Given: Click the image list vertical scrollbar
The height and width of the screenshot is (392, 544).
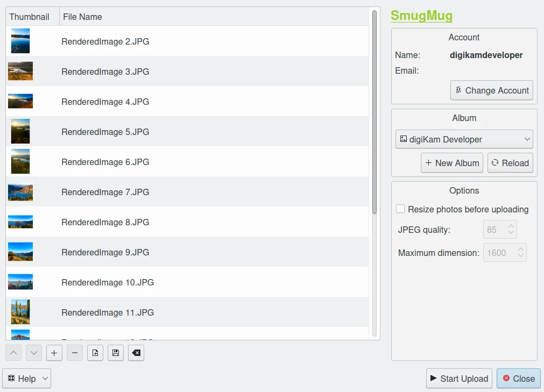Looking at the screenshot, I should pyautogui.click(x=375, y=113).
